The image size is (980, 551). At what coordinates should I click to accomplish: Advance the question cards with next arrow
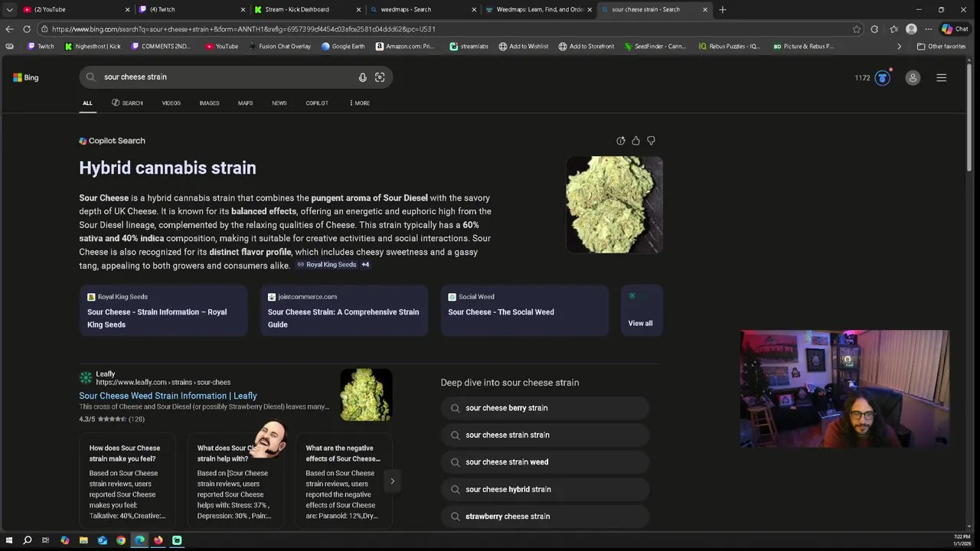coord(392,481)
